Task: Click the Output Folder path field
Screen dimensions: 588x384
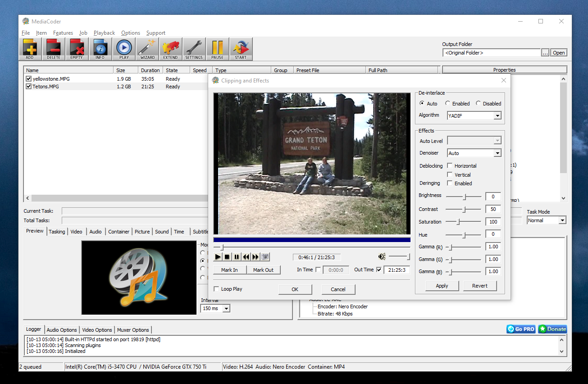Action: pos(492,53)
